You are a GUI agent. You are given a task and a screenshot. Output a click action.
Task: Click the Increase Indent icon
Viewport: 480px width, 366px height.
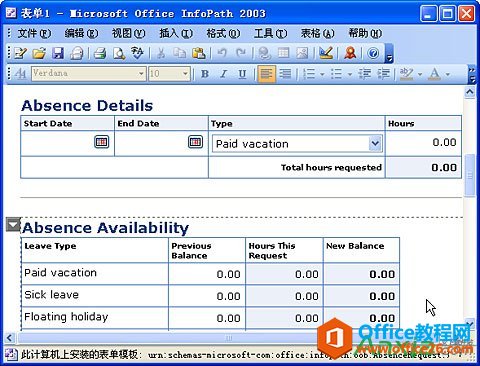pyautogui.click(x=384, y=74)
